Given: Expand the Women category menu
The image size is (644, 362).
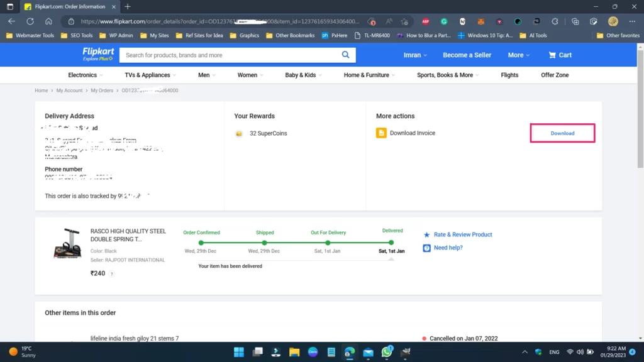Looking at the screenshot, I should coord(250,75).
